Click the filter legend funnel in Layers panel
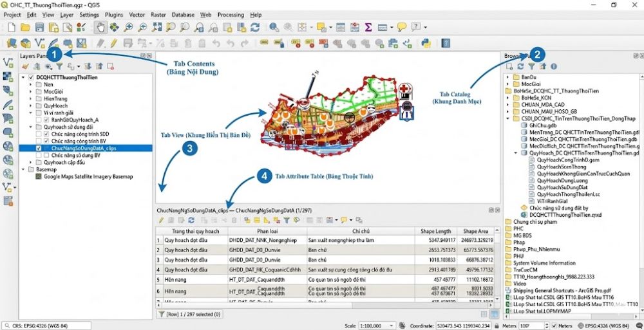The width and height of the screenshot is (644, 330). coord(59,66)
